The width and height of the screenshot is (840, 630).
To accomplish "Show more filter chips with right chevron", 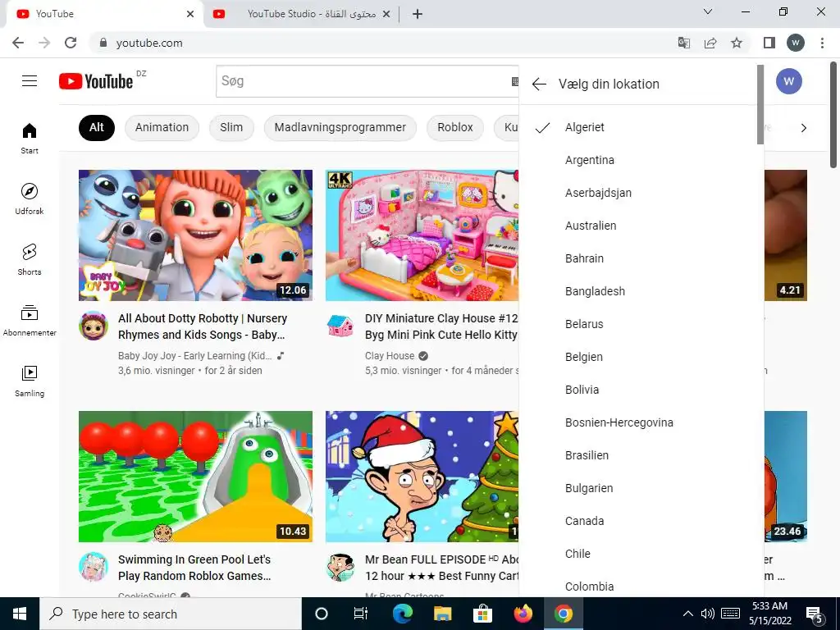I will point(804,128).
